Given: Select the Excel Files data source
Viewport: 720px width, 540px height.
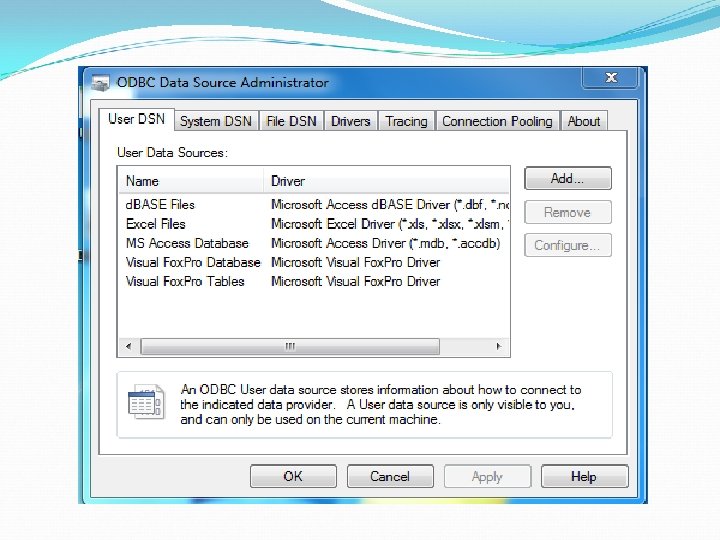Looking at the screenshot, I should point(156,224).
